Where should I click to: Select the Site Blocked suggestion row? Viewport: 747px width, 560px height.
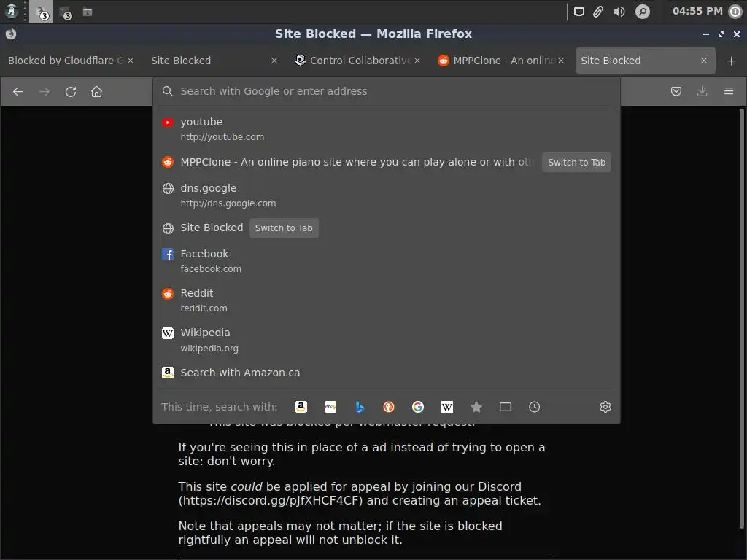coord(387,227)
